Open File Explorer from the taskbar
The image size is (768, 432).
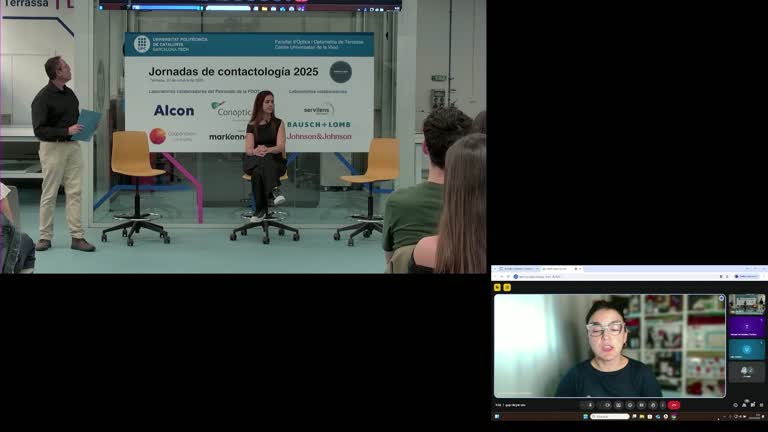(x=642, y=417)
